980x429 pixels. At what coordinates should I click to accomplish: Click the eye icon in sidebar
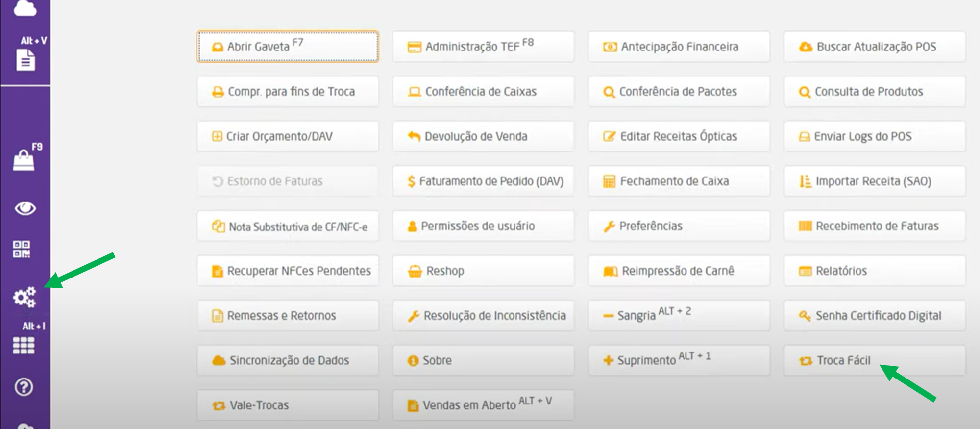point(24,208)
